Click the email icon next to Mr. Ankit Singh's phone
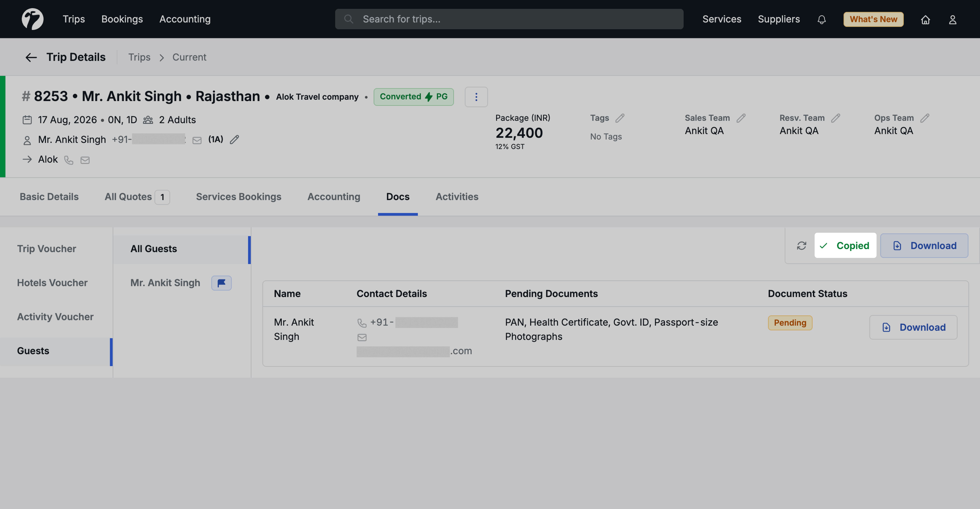Image resolution: width=980 pixels, height=509 pixels. pyautogui.click(x=197, y=140)
